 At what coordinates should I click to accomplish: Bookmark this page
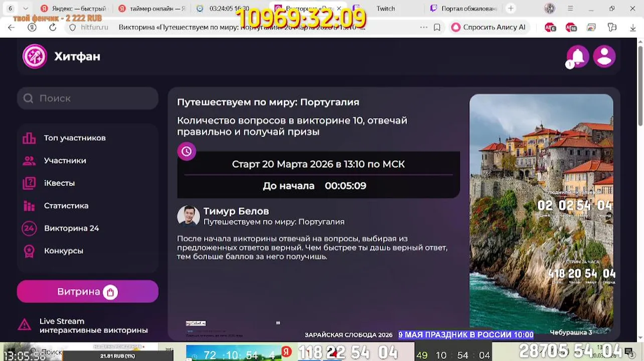[x=437, y=27]
